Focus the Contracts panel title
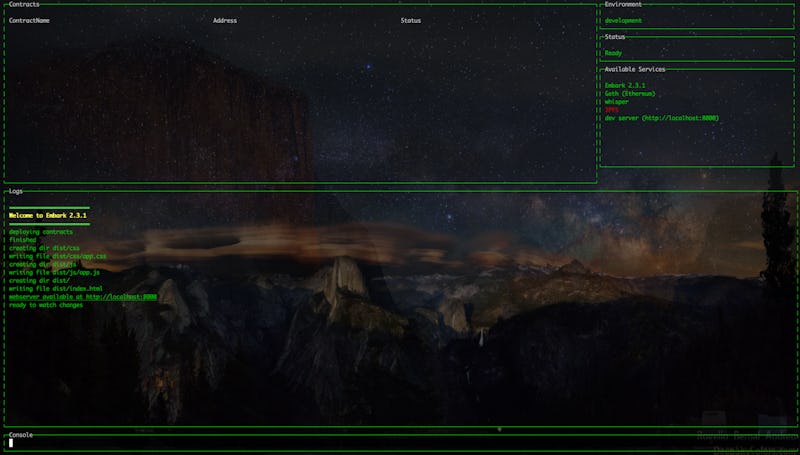Screen dimensions: 800x455 pyautogui.click(x=24, y=5)
